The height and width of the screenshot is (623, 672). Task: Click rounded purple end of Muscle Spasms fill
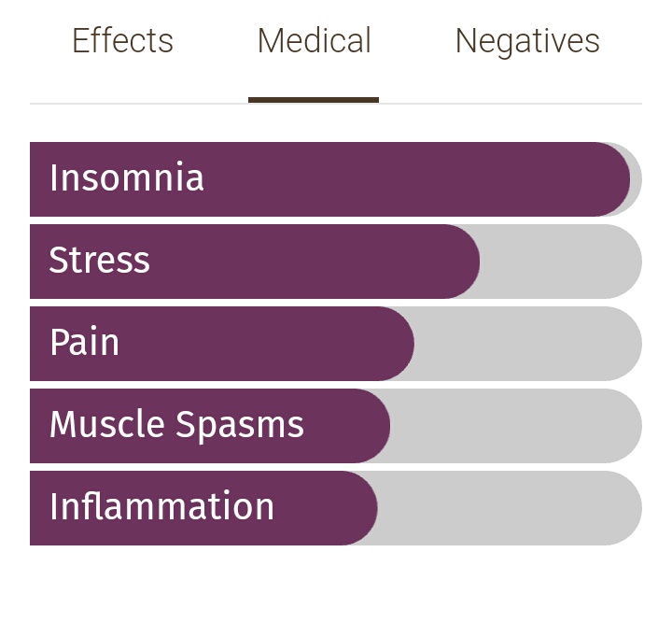(x=372, y=426)
